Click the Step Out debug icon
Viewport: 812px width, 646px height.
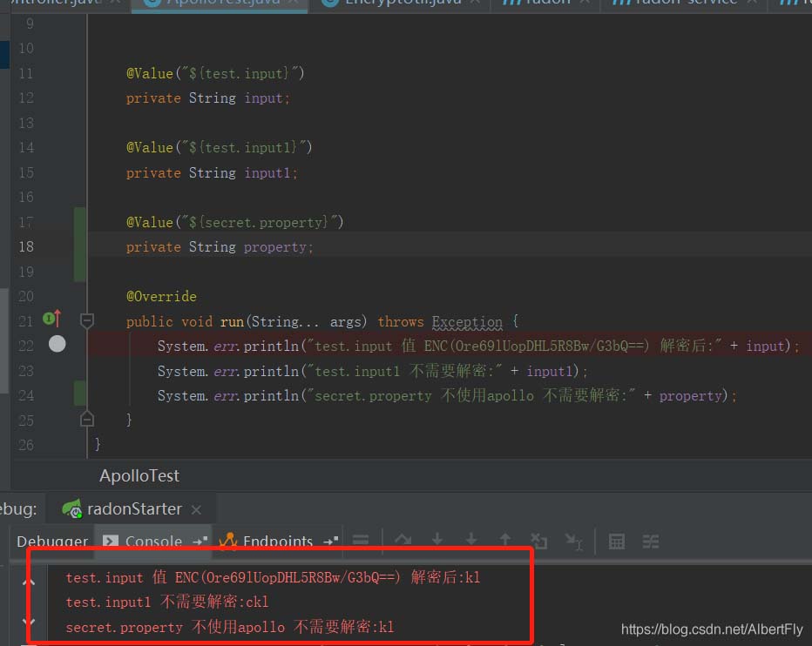pyautogui.click(x=505, y=540)
